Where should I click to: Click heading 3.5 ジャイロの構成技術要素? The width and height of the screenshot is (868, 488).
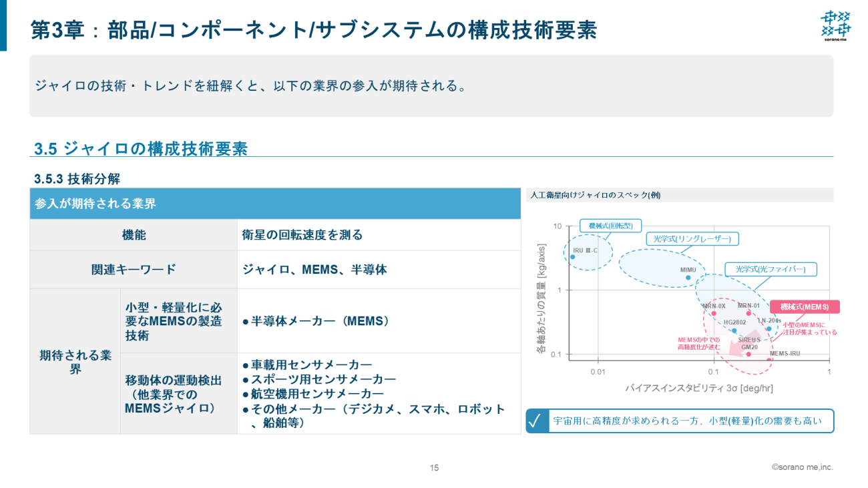point(141,149)
